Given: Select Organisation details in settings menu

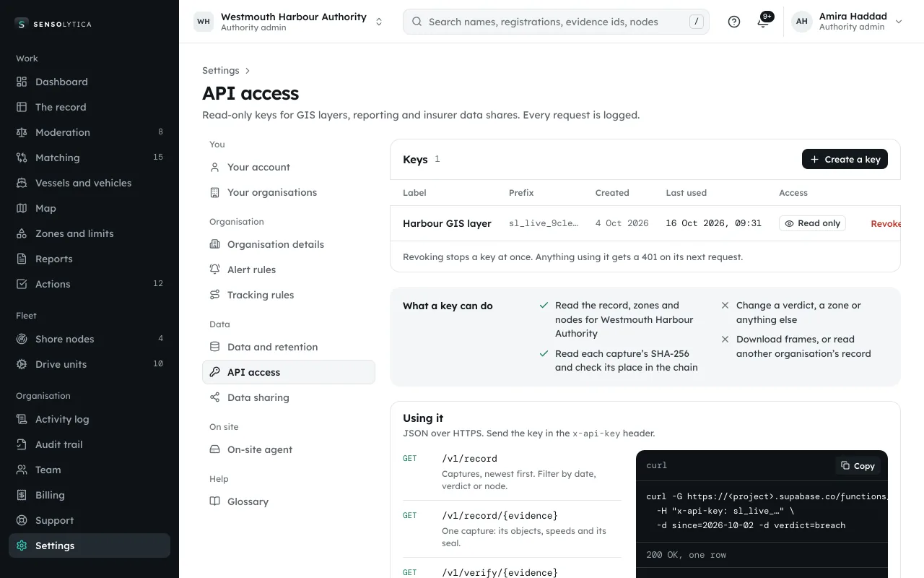Looking at the screenshot, I should 289,244.
